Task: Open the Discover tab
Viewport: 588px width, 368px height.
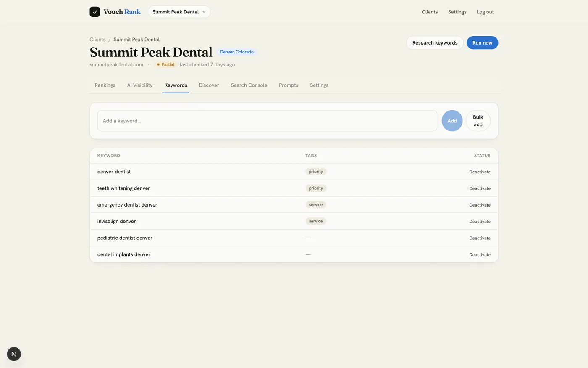Action: point(209,85)
